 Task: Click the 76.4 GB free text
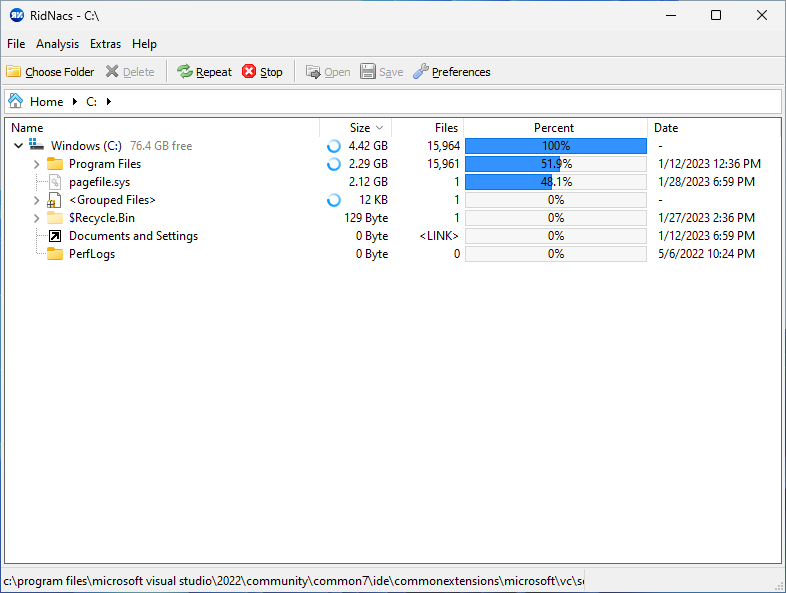[161, 146]
